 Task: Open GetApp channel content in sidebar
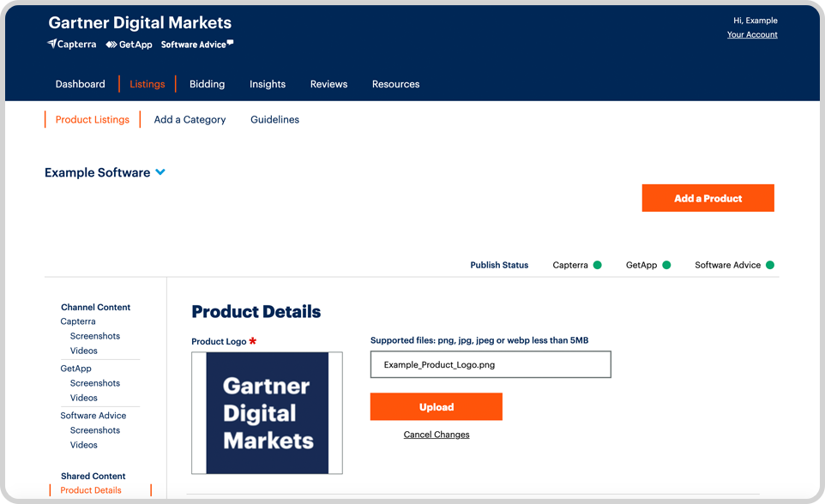pyautogui.click(x=75, y=369)
